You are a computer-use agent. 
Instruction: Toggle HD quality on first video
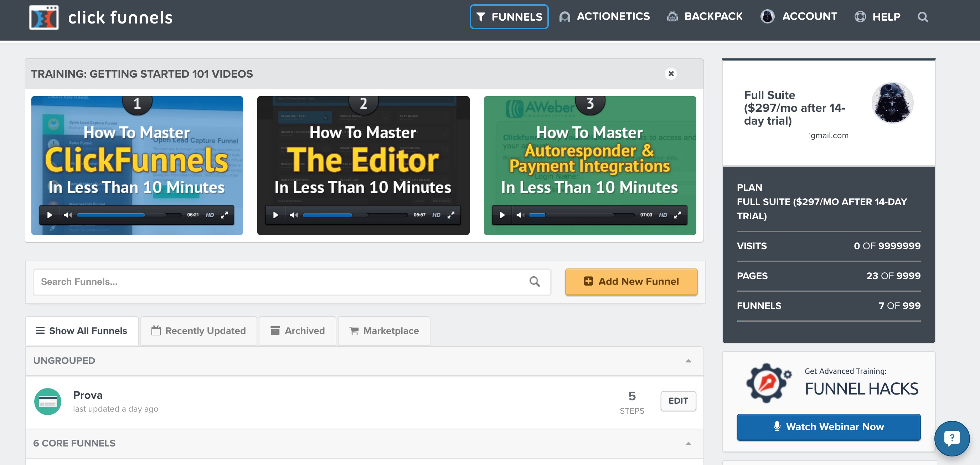point(210,215)
